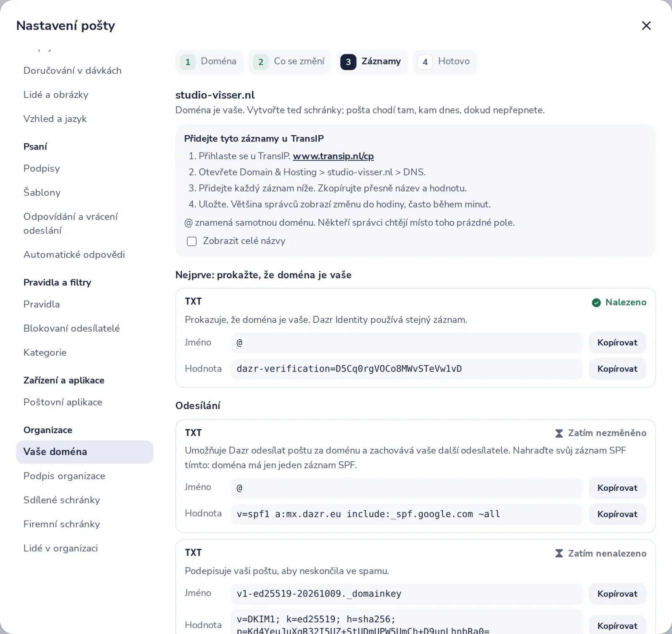
Task: Select Lidé v organizaci
Action: [60, 548]
